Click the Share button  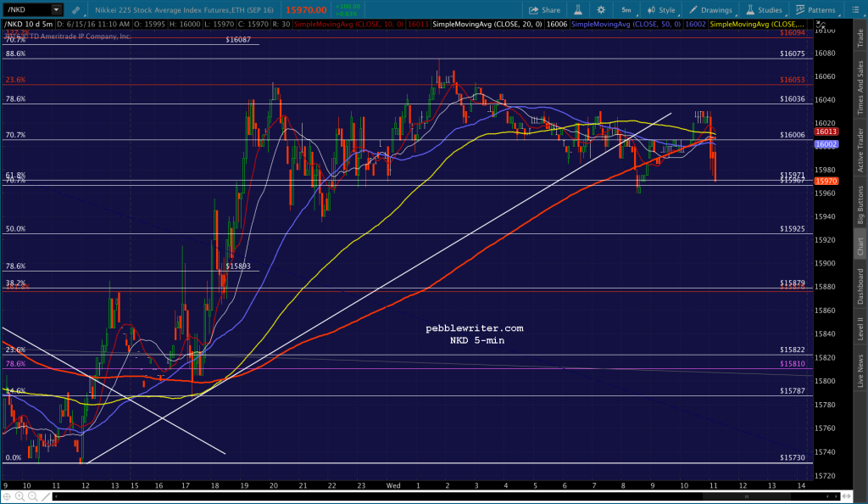pyautogui.click(x=544, y=10)
